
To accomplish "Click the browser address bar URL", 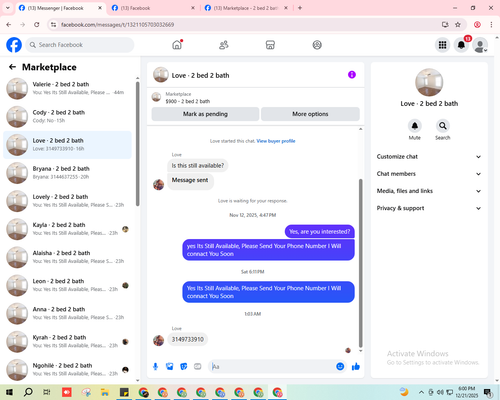I will click(x=117, y=25).
